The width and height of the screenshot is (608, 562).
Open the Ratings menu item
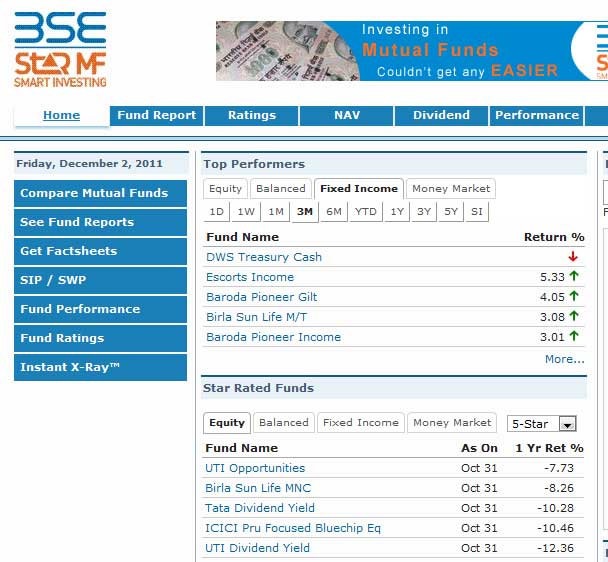[x=252, y=116]
